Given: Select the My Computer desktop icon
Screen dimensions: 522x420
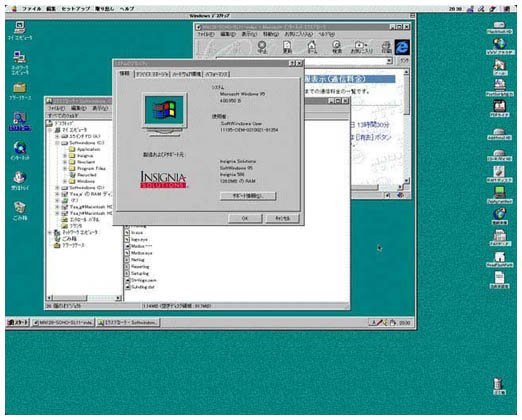Looking at the screenshot, I should (20, 31).
